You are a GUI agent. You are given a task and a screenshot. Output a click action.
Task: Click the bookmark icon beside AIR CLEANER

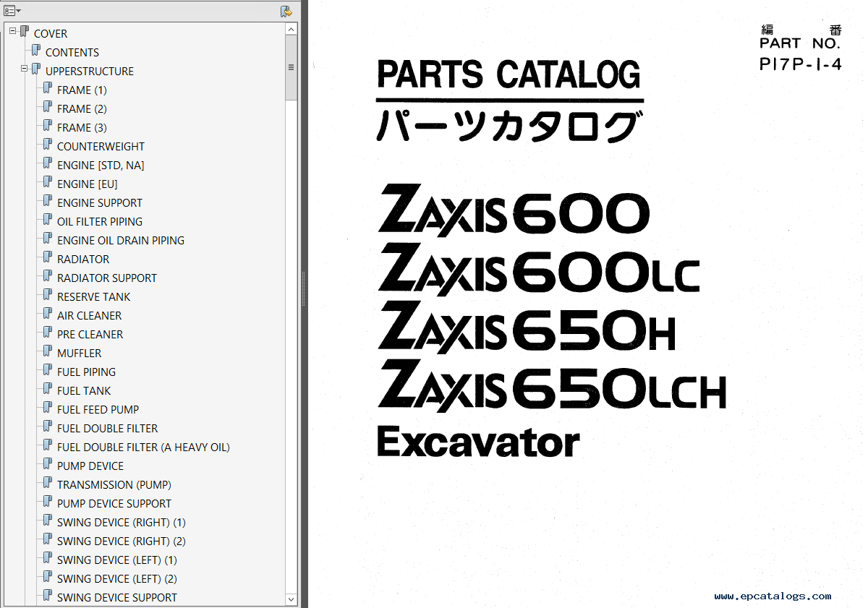pos(48,314)
